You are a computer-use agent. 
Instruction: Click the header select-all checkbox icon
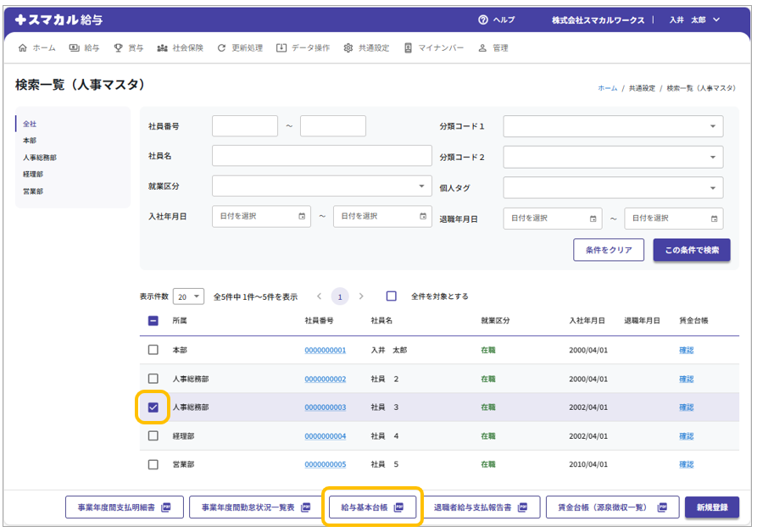pos(153,321)
